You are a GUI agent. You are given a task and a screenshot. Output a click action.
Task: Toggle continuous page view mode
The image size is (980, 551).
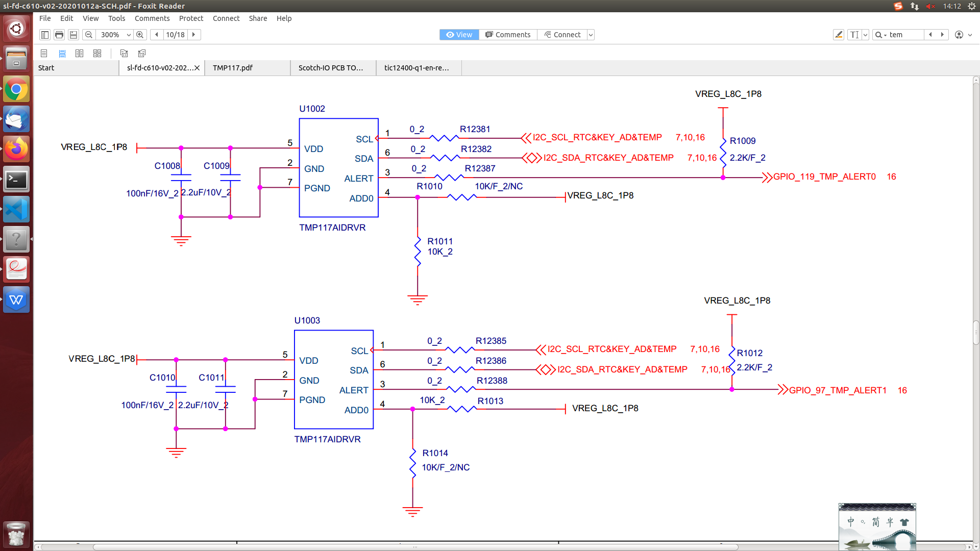pyautogui.click(x=62, y=53)
